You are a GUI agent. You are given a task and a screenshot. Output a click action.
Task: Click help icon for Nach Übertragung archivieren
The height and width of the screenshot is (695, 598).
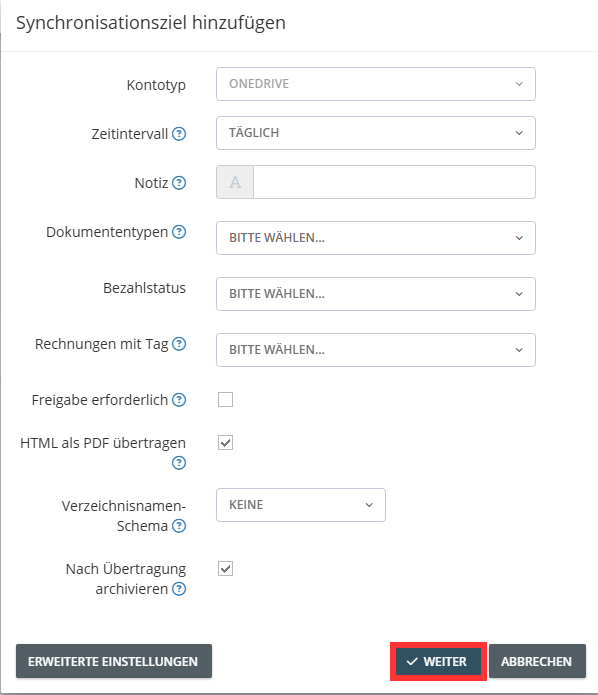point(179,589)
